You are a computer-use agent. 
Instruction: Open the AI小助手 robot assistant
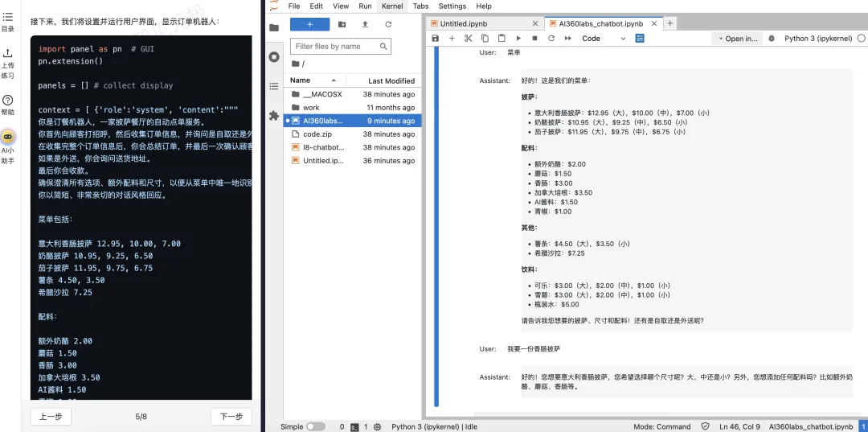tap(8, 138)
